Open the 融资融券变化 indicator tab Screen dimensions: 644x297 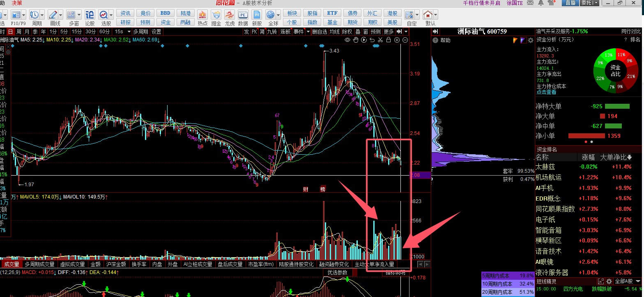[x=334, y=265]
